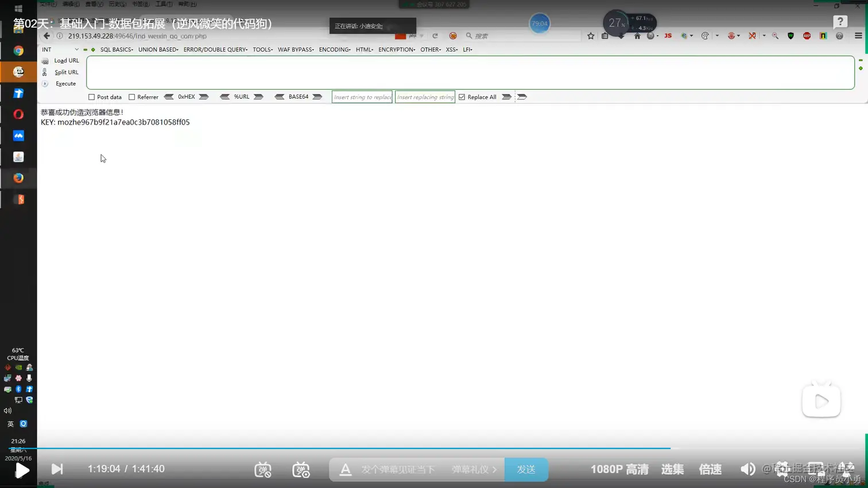Mute the video volume speaker icon

pyautogui.click(x=747, y=470)
